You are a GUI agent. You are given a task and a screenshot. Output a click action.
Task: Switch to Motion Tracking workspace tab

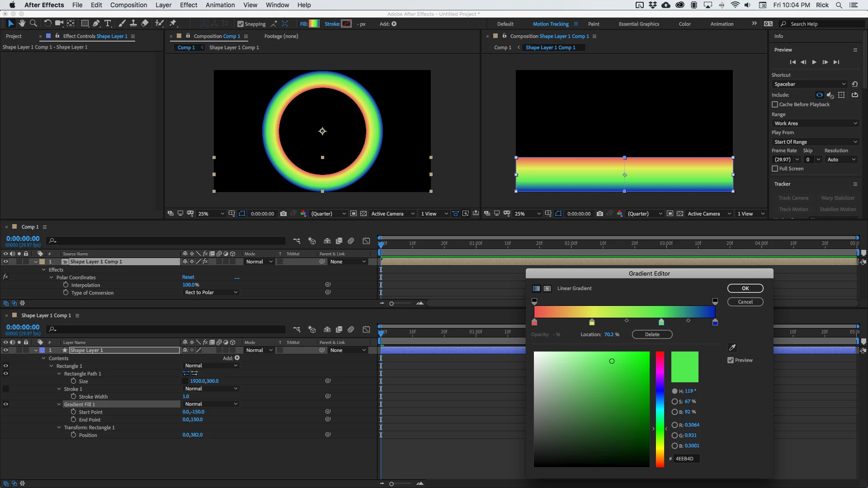[550, 24]
